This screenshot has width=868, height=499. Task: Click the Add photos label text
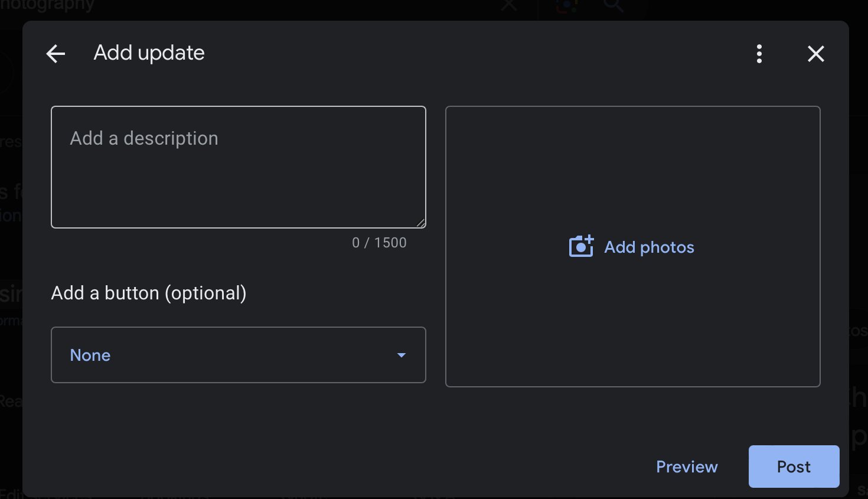pos(649,247)
